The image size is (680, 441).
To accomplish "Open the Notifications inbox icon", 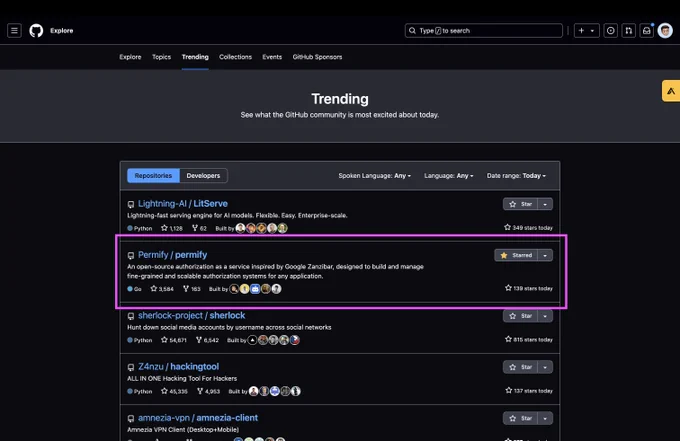I will (x=647, y=31).
